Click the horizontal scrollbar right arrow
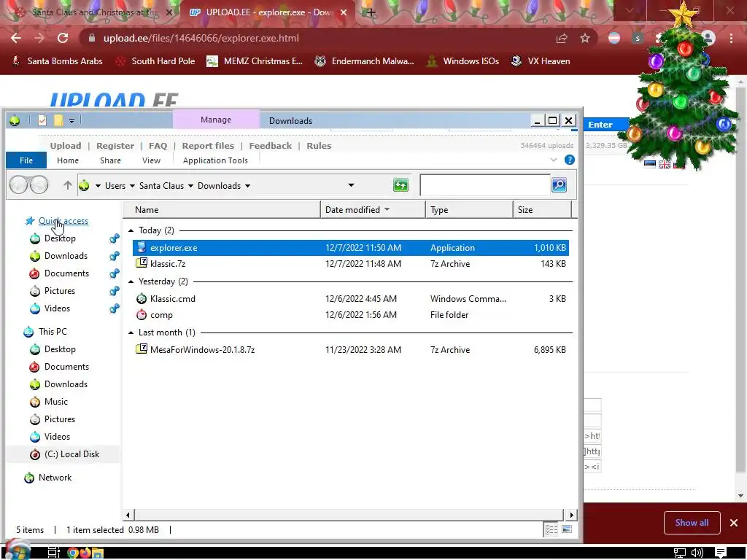Screen dimensions: 747x560 tap(571, 515)
